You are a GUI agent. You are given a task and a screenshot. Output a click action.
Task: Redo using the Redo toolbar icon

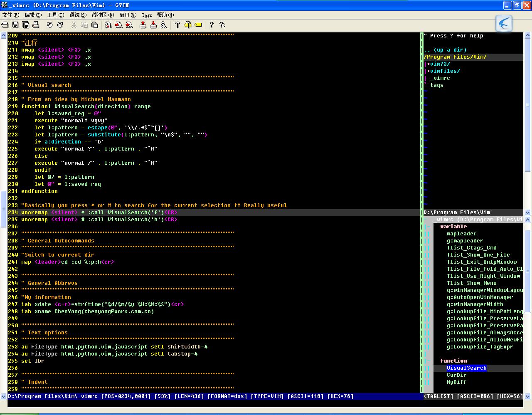click(x=60, y=25)
